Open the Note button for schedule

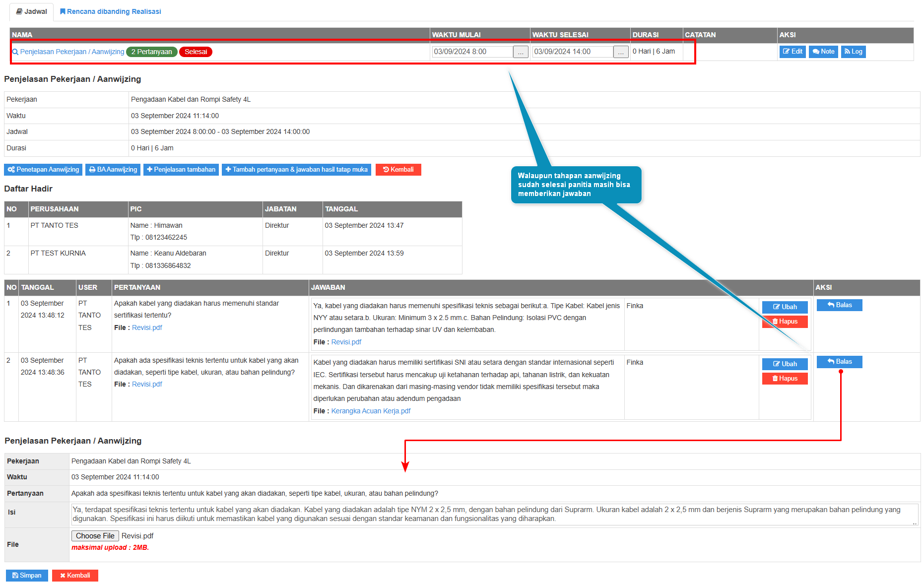823,52
